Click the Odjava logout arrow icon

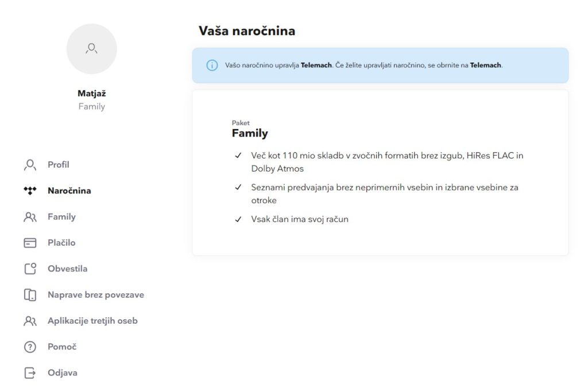click(30, 372)
